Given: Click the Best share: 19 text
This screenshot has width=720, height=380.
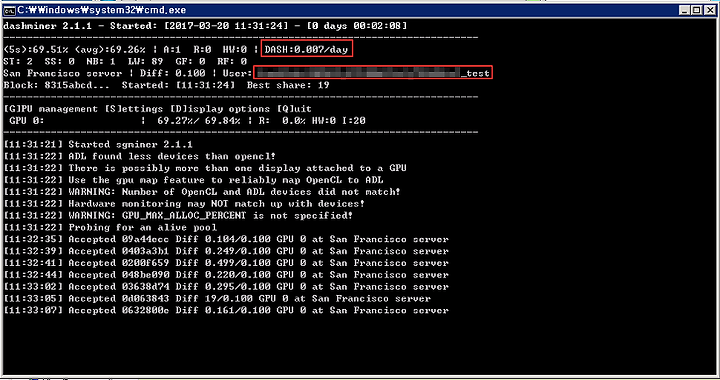Looking at the screenshot, I should pos(288,85).
